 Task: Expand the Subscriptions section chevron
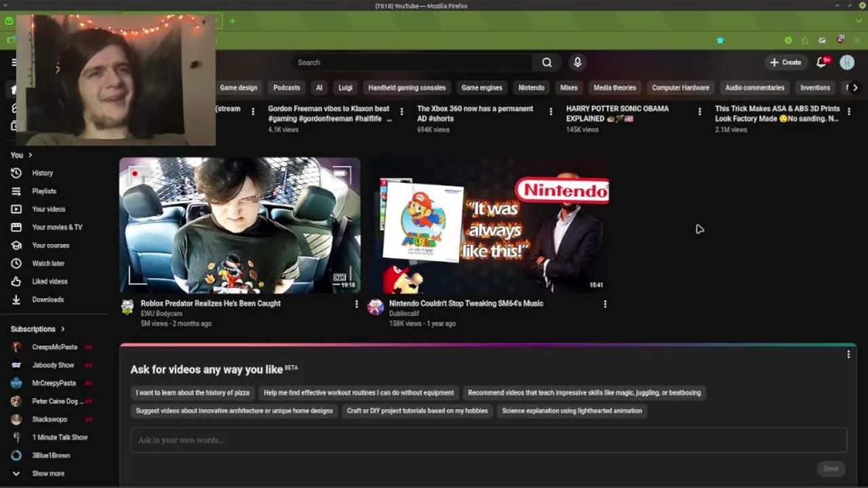click(x=63, y=329)
